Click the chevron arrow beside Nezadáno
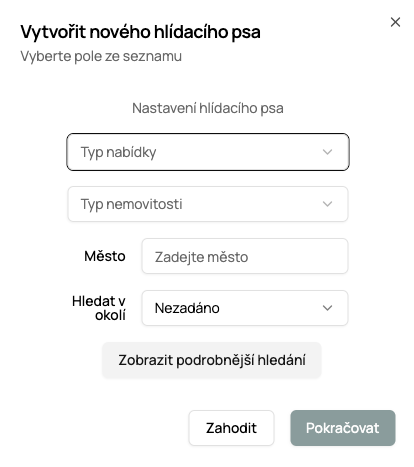 [327, 308]
